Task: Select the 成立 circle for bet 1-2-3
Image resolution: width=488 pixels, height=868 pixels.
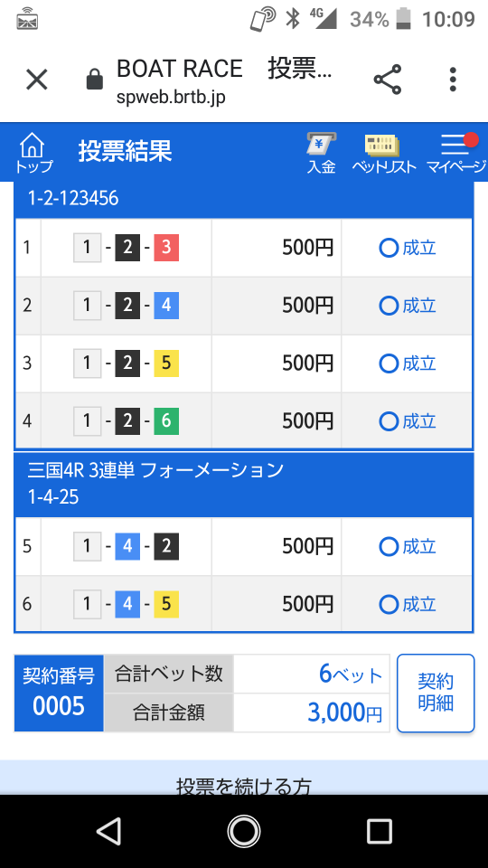Action: [389, 248]
